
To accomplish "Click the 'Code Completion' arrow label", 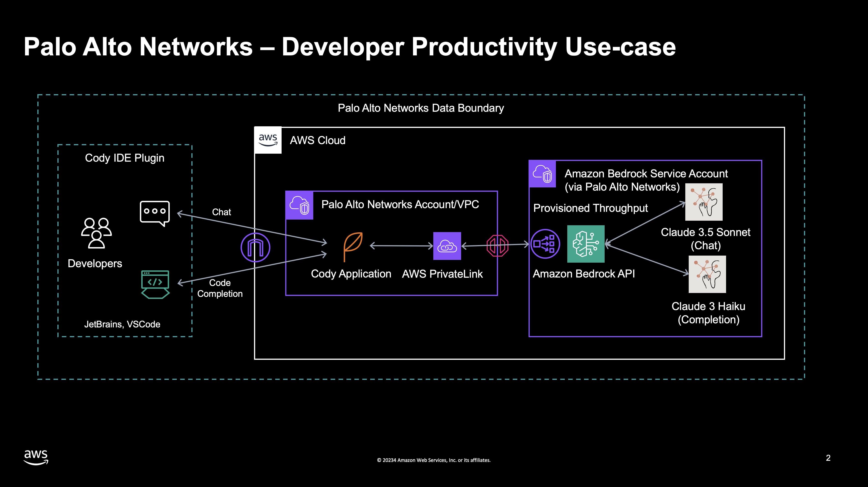I will [x=220, y=288].
